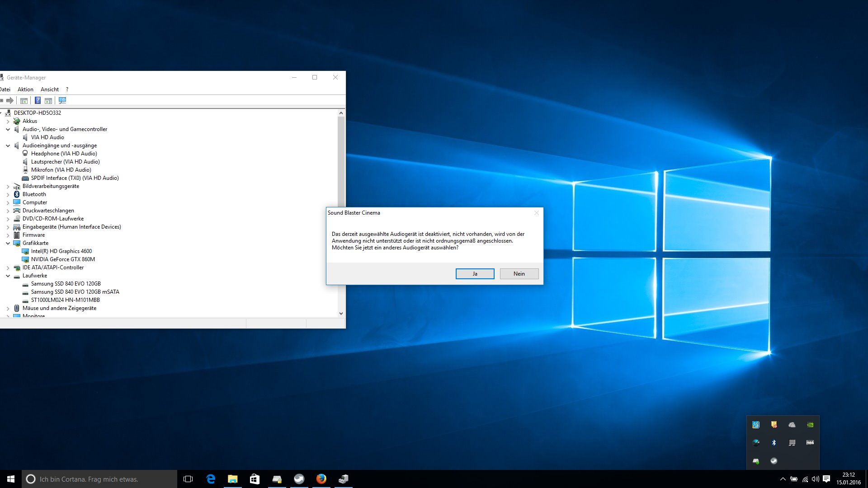Click the Bluetooth tray icon
The image size is (868, 488).
[x=774, y=443]
